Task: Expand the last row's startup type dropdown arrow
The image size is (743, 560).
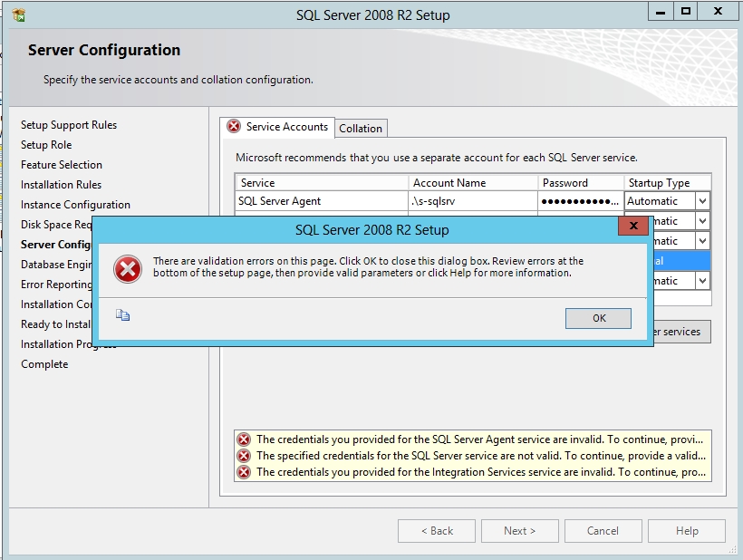Action: tap(703, 281)
